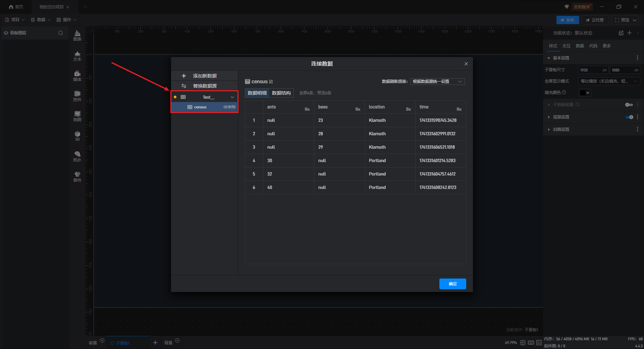Image resolution: width=644 pixels, height=349 pixels.
Task: Expand the cover settings section
Action: click(x=549, y=130)
